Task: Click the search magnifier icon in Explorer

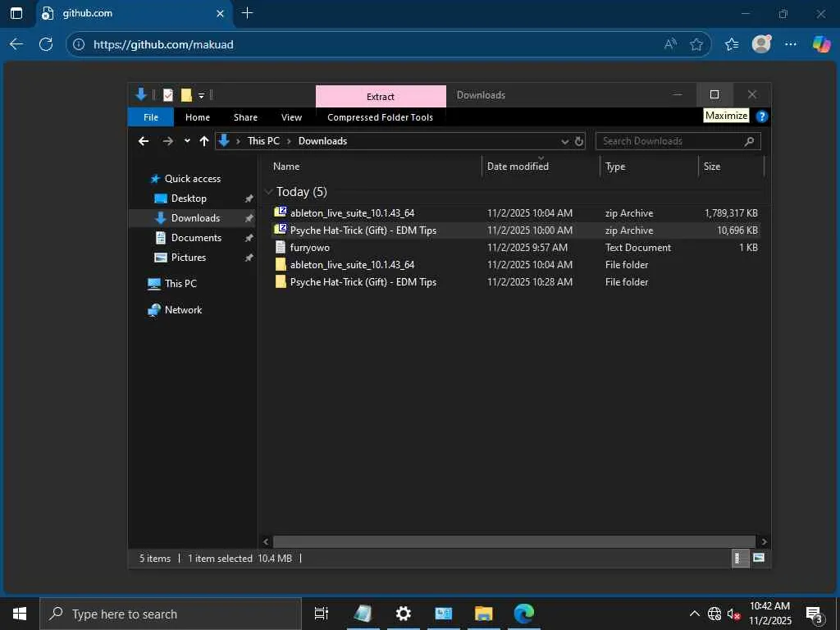Action: [x=750, y=141]
